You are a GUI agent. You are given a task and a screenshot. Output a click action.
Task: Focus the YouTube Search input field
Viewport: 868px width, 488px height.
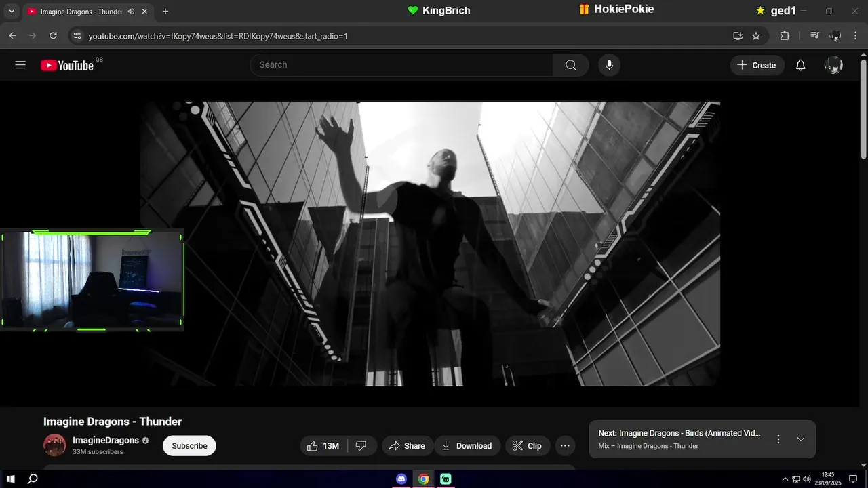tap(402, 65)
